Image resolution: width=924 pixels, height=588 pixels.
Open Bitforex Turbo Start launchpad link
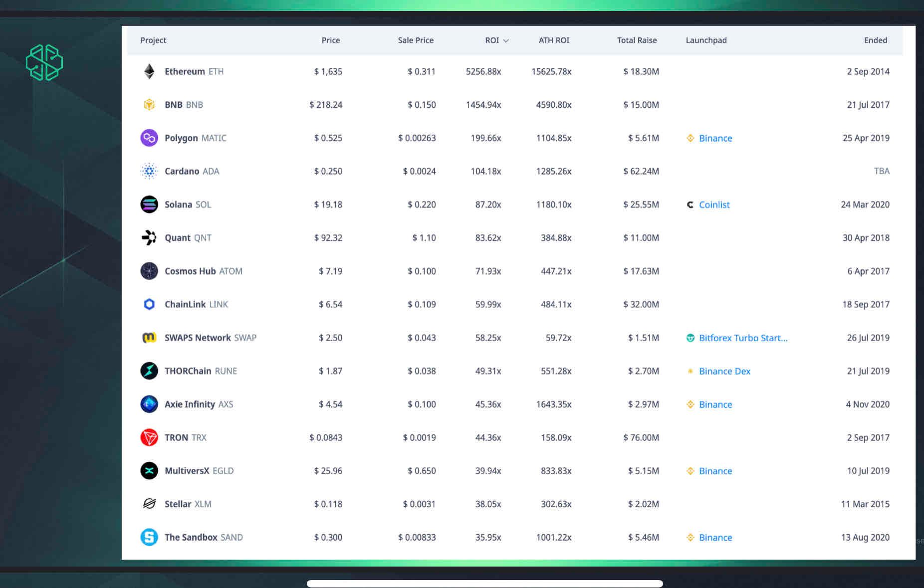(743, 338)
